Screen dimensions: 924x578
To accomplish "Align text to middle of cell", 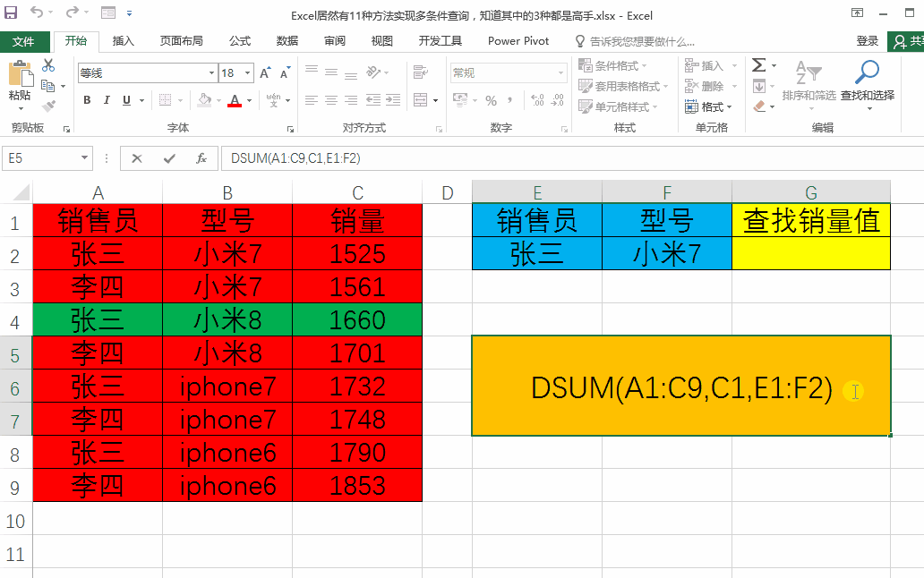I will coord(331,72).
